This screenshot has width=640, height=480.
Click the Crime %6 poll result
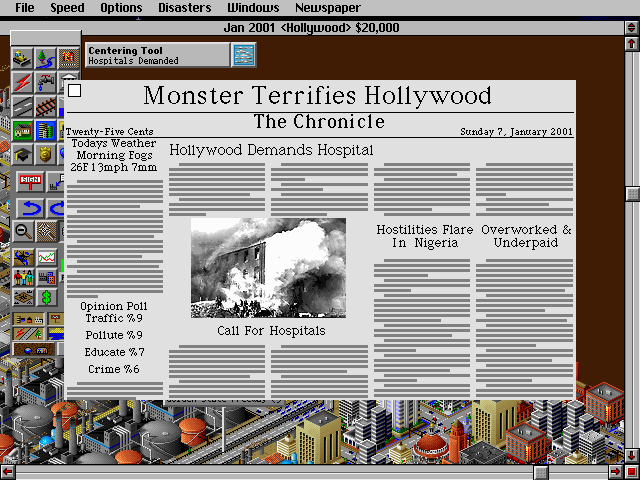click(x=114, y=369)
